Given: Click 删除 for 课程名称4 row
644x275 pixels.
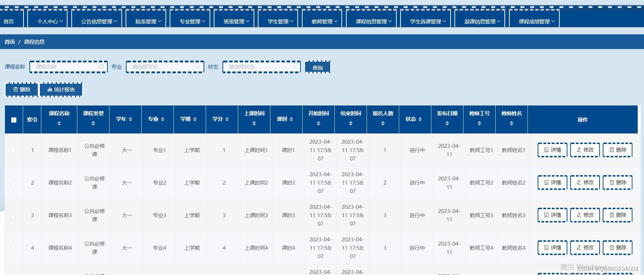Looking at the screenshot, I should point(617,248).
